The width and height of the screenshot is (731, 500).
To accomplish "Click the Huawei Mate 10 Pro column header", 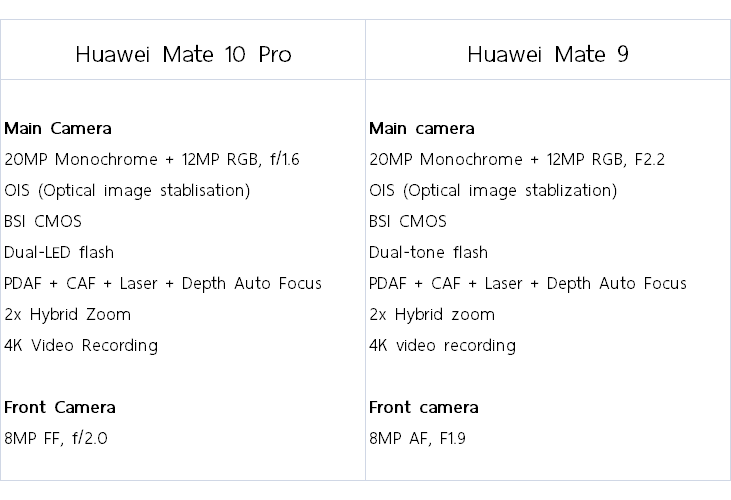I will [x=183, y=54].
